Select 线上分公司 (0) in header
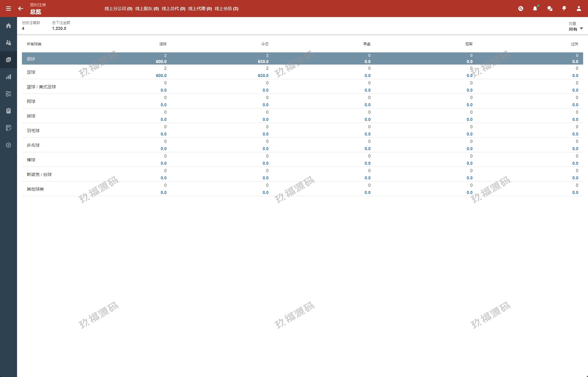The height and width of the screenshot is (377, 588). click(118, 9)
